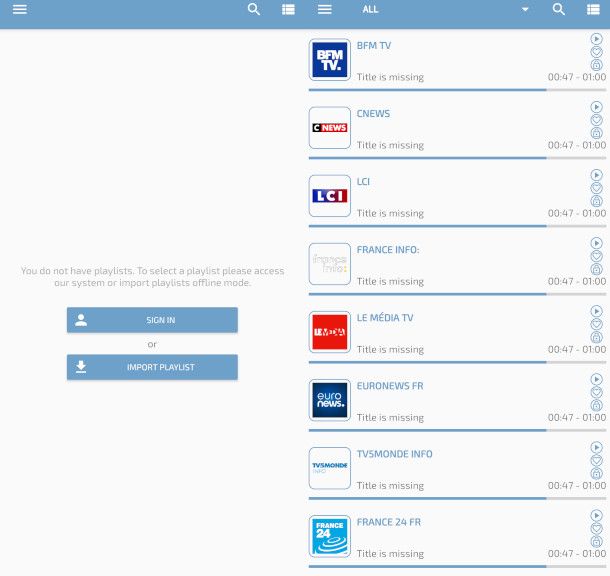Play the FRANCE 24 FR channel
The height and width of the screenshot is (576, 610).
coord(596,515)
